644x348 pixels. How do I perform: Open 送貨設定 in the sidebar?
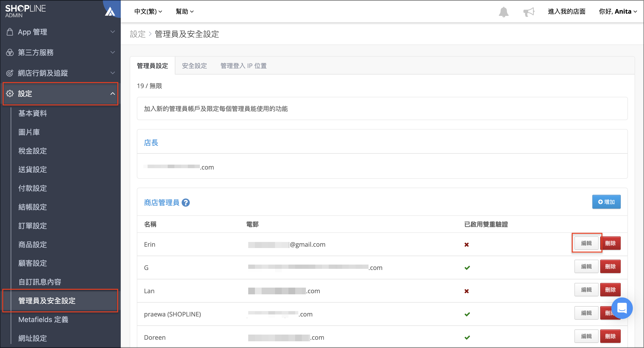point(32,170)
